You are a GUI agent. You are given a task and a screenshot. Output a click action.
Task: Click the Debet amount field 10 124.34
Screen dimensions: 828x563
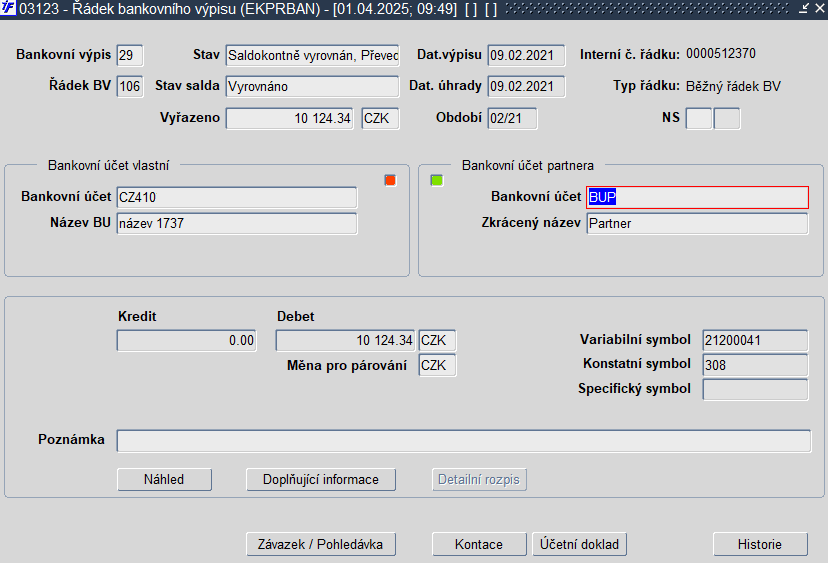(x=345, y=341)
